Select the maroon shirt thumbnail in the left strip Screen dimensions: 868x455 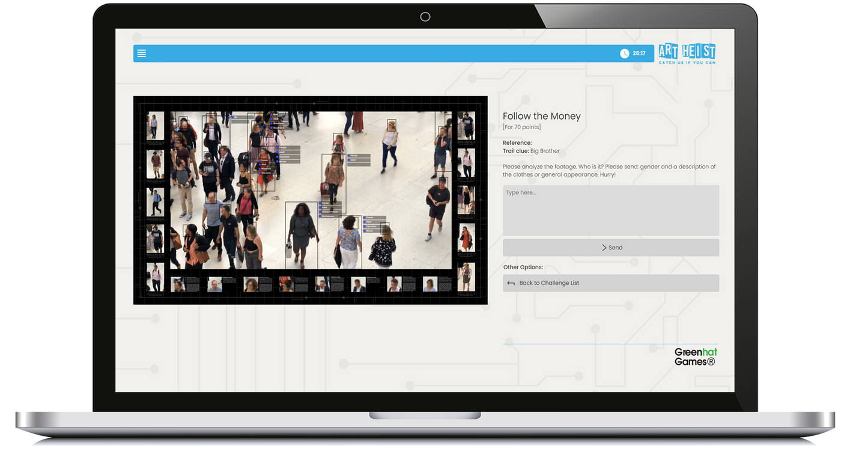tap(156, 164)
